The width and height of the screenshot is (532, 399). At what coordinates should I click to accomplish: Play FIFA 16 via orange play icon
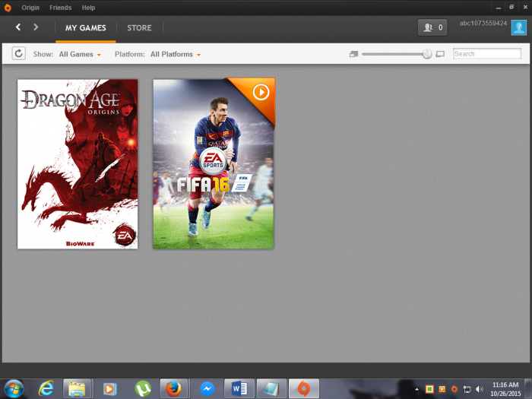[261, 92]
